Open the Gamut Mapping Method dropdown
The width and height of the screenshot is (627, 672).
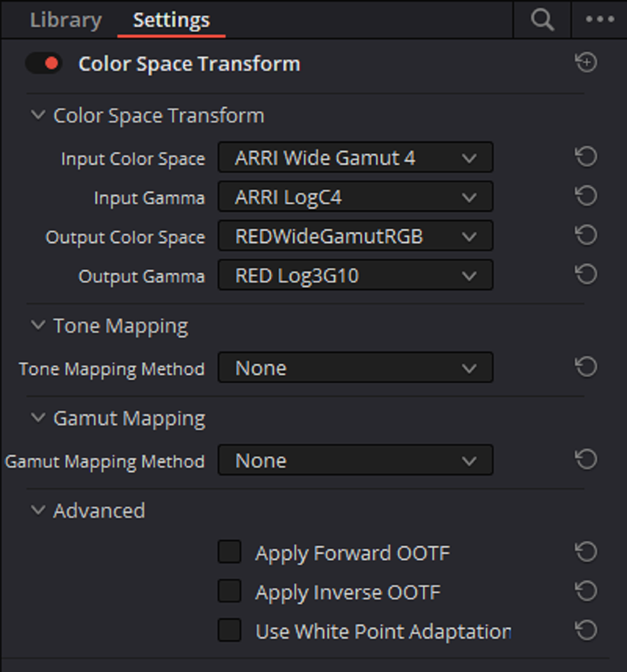point(356,459)
